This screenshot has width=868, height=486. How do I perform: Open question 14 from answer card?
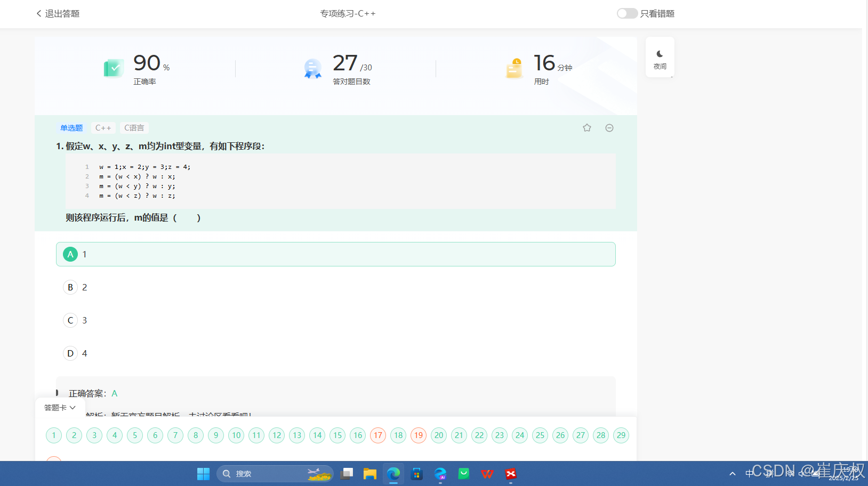pyautogui.click(x=317, y=435)
